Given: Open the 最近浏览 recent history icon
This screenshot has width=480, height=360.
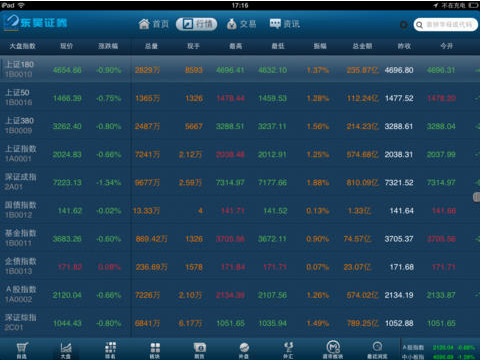Looking at the screenshot, I should point(377,350).
